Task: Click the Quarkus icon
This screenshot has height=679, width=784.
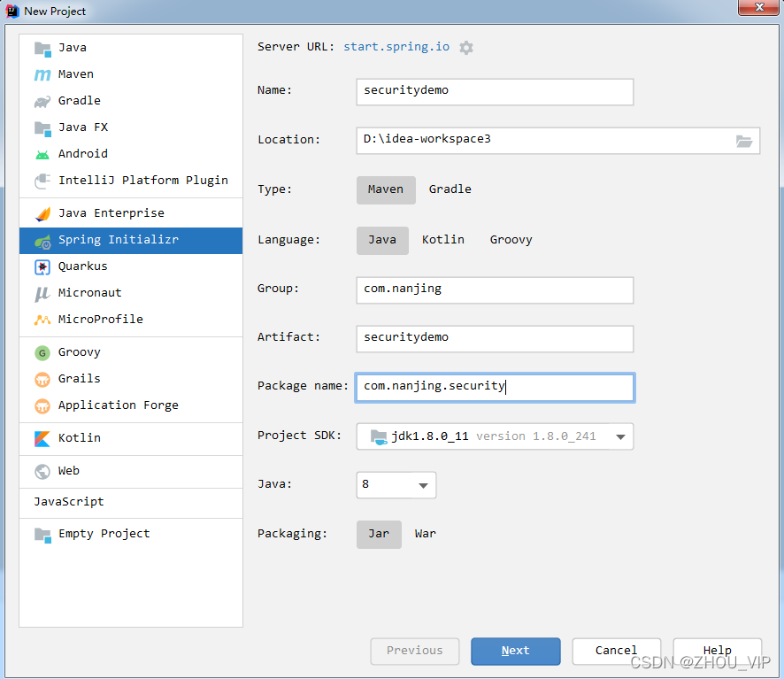Action: point(42,267)
